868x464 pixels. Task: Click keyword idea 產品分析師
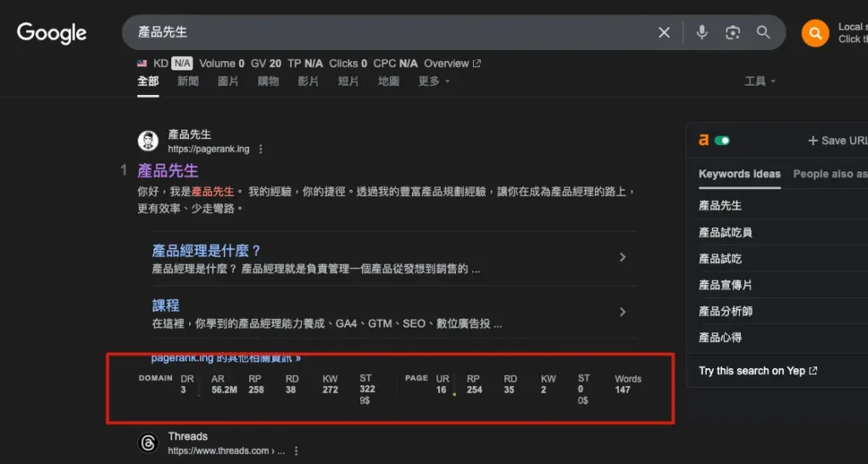[726, 311]
